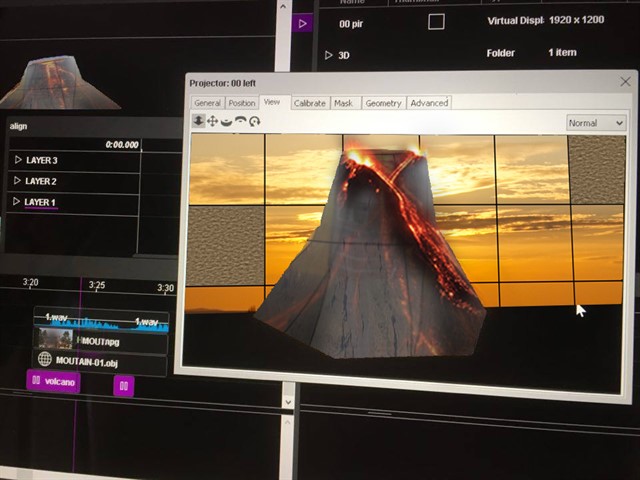Select the LAYER 1 label
640x480 pixels.
[41, 203]
